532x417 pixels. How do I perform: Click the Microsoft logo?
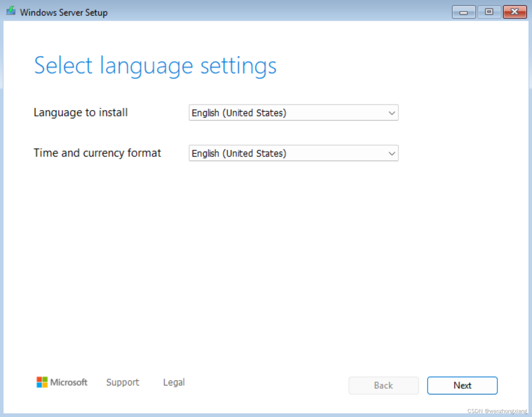coord(62,382)
